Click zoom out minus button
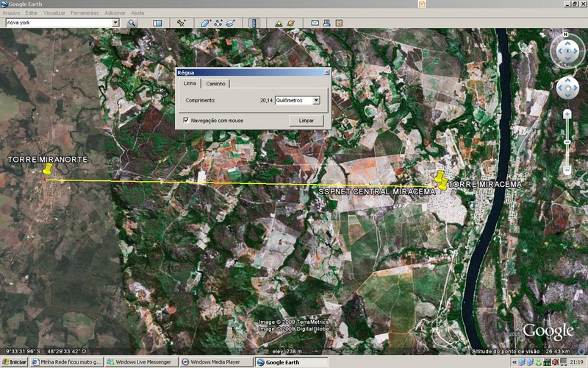 [567, 170]
